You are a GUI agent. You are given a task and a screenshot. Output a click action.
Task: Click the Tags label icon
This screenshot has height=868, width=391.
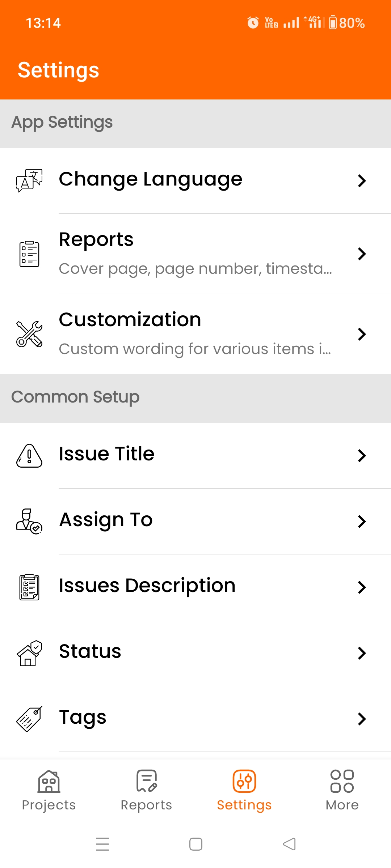(x=29, y=719)
